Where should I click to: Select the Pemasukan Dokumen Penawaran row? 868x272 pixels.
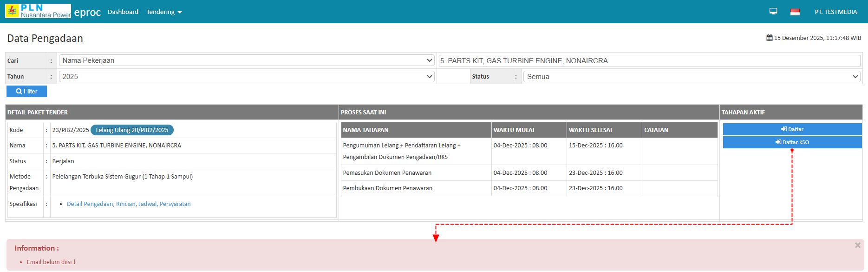[387, 173]
